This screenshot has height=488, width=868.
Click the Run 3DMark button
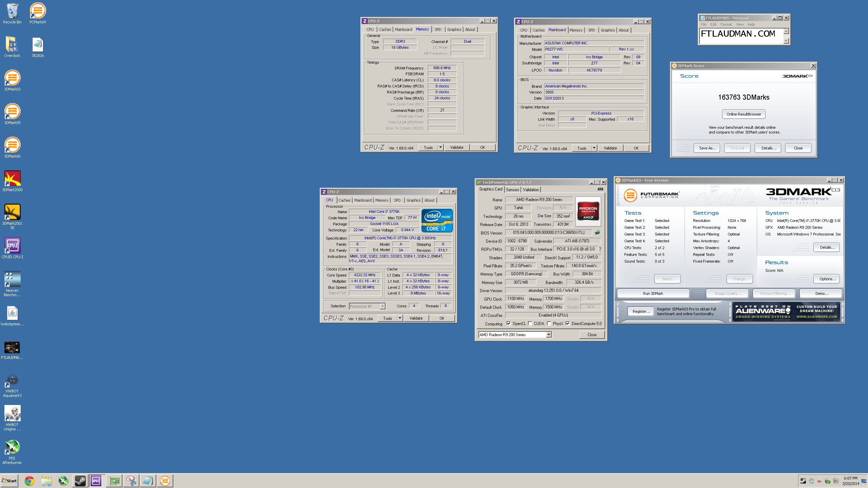point(653,293)
